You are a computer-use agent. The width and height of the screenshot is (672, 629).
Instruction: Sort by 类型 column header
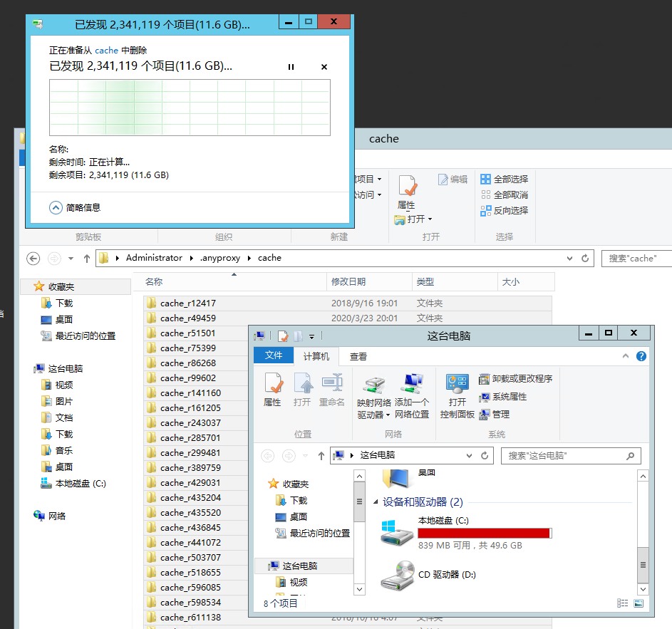455,282
